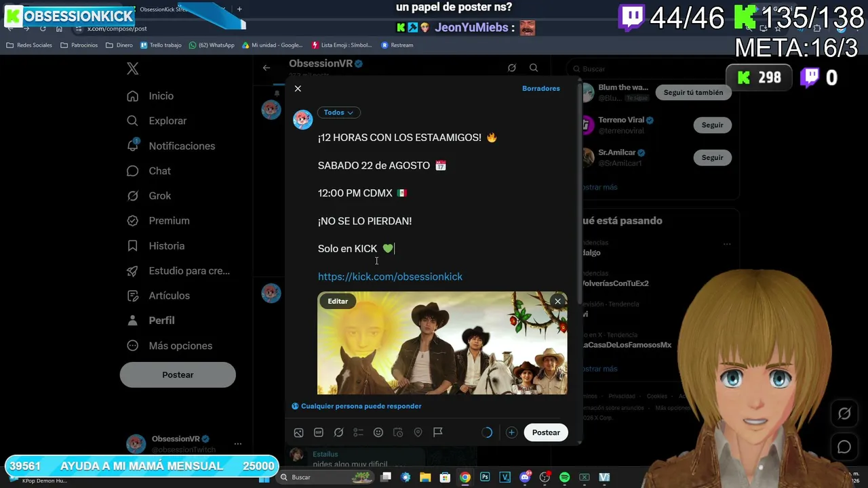The height and width of the screenshot is (488, 868).
Task: Open the Restream bookmark
Action: click(x=397, y=45)
